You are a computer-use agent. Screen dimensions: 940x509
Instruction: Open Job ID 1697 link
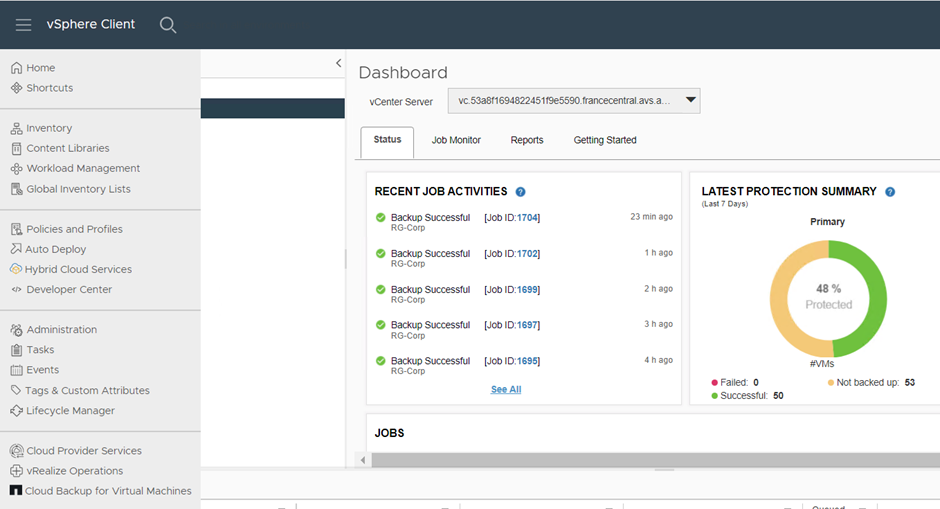528,325
